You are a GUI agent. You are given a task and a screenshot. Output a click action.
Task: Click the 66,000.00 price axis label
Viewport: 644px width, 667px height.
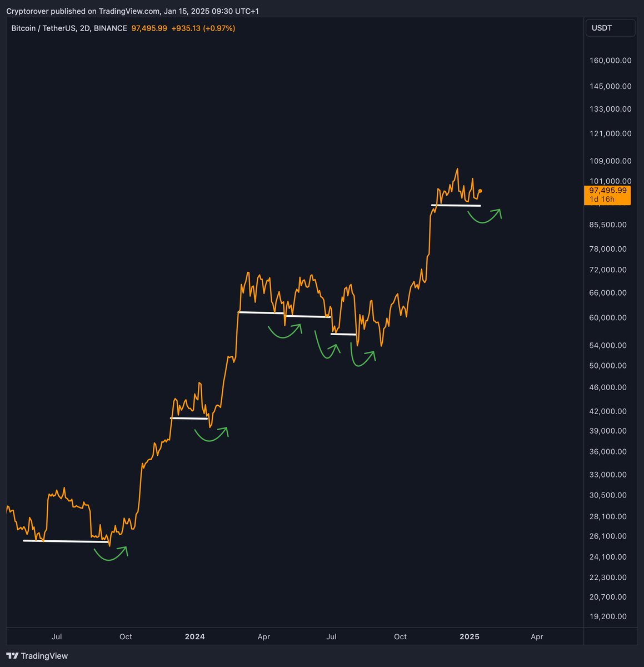(608, 292)
